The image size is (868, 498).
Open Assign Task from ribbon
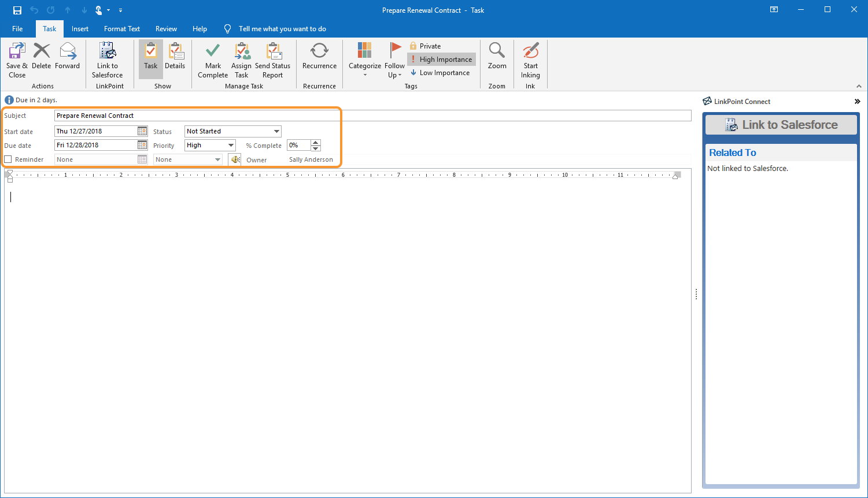point(241,60)
